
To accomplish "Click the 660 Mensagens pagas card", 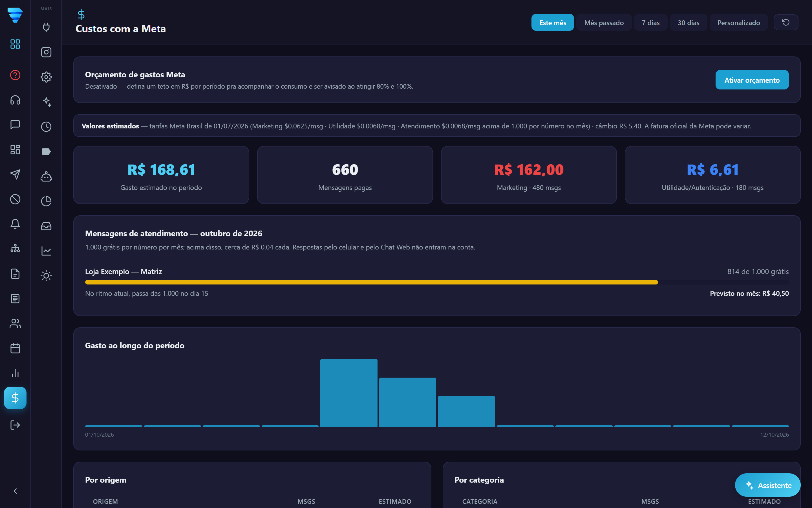I will pyautogui.click(x=345, y=175).
